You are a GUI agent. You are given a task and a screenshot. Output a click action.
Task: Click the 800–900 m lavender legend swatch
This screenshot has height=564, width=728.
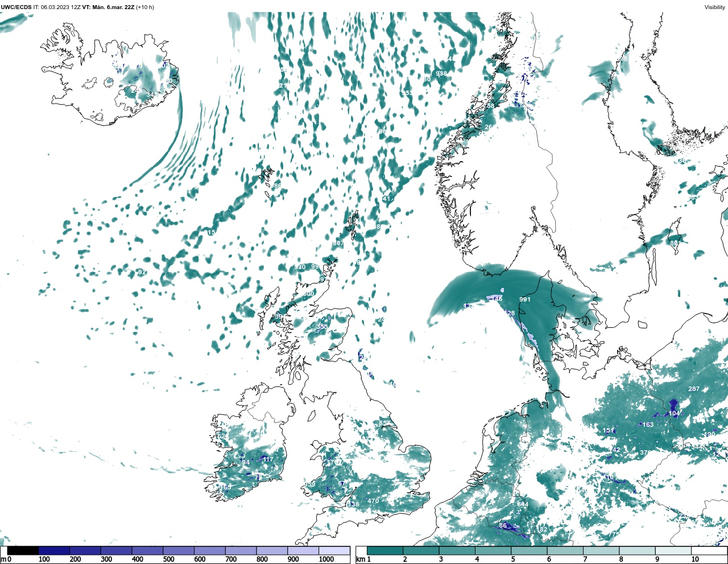272,551
